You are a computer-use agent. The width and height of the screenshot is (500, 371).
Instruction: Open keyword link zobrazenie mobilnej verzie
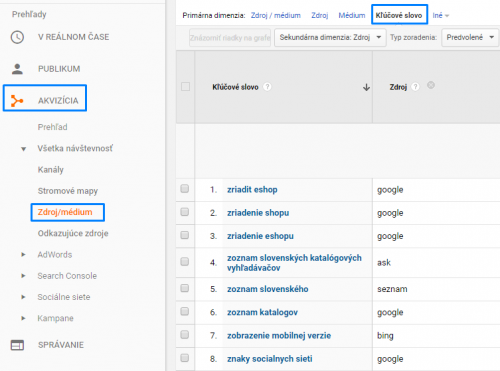coord(279,336)
